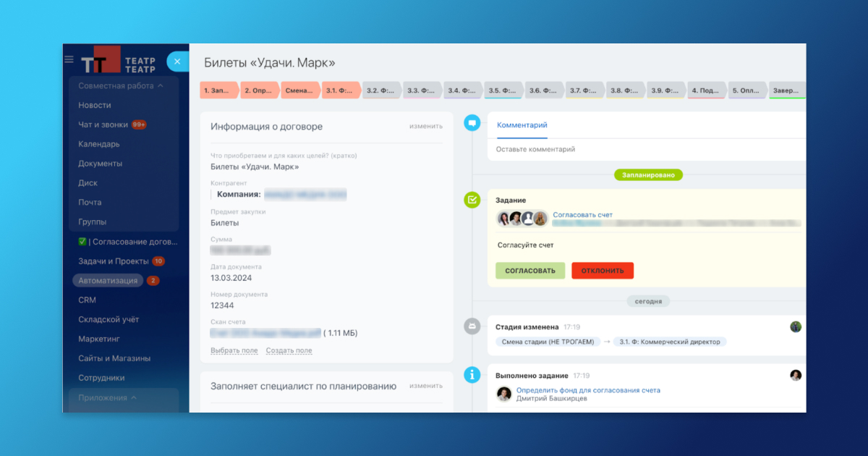
Task: Click изменить in Информация о договоре
Action: click(x=425, y=126)
